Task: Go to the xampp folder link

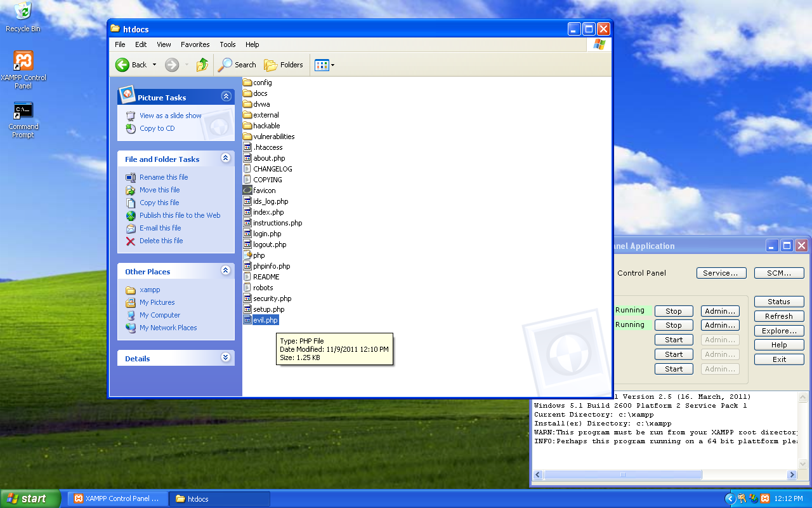Action: point(150,290)
